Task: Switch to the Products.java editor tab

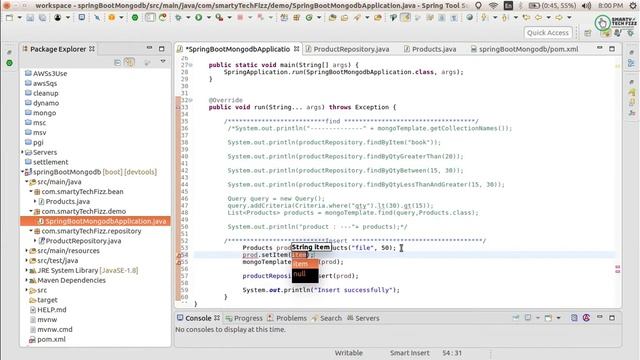Action: click(x=430, y=49)
